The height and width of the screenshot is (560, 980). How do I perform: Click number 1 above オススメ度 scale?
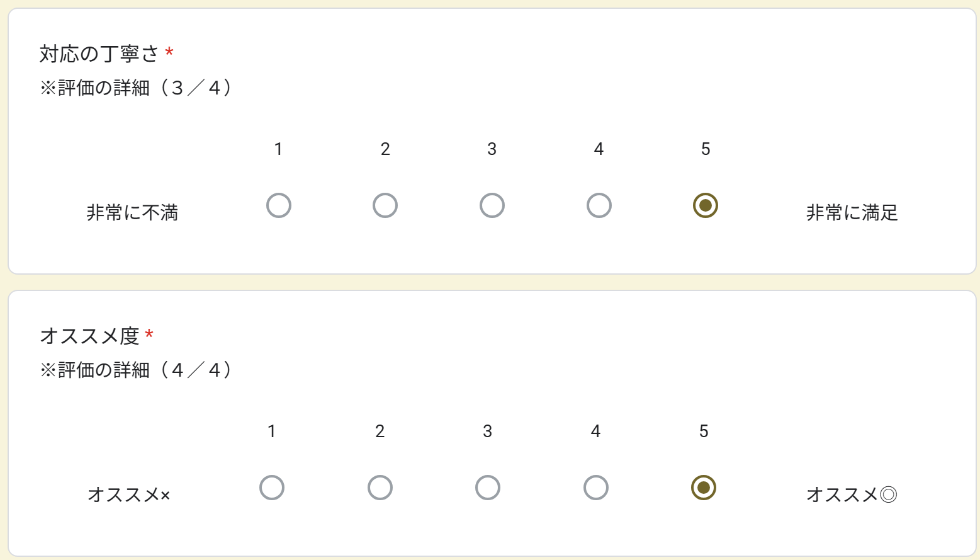[272, 431]
